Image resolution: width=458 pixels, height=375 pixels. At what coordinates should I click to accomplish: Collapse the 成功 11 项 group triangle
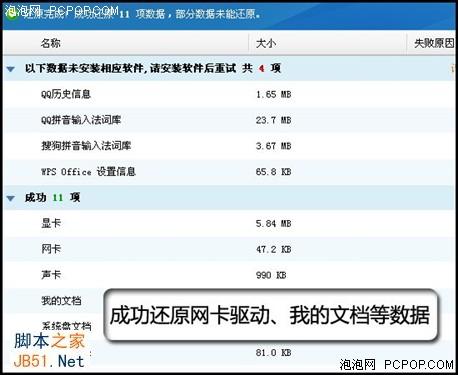coord(11,198)
